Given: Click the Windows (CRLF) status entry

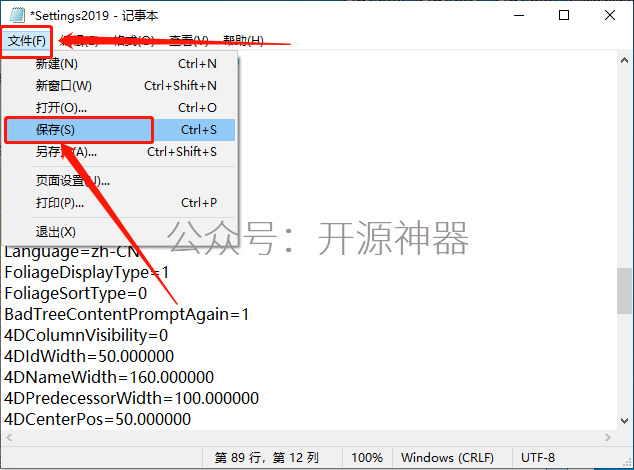Looking at the screenshot, I should click(448, 458).
